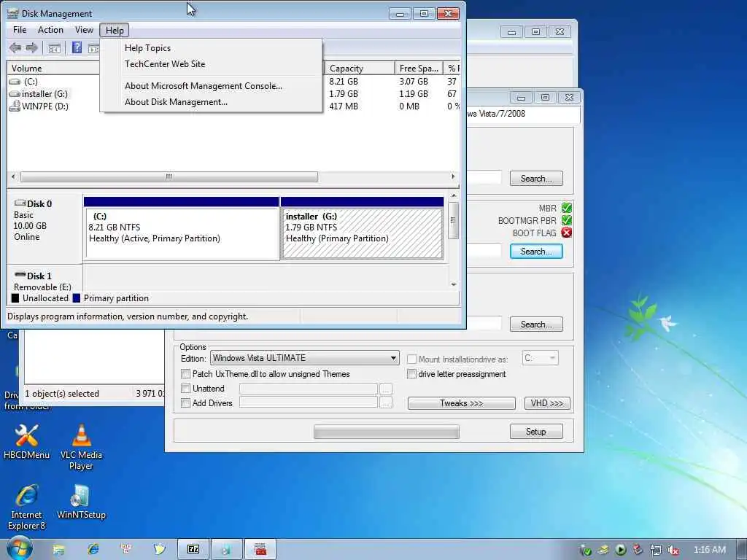
Task: Click the Primary partition blue legend swatch
Action: pyautogui.click(x=76, y=298)
